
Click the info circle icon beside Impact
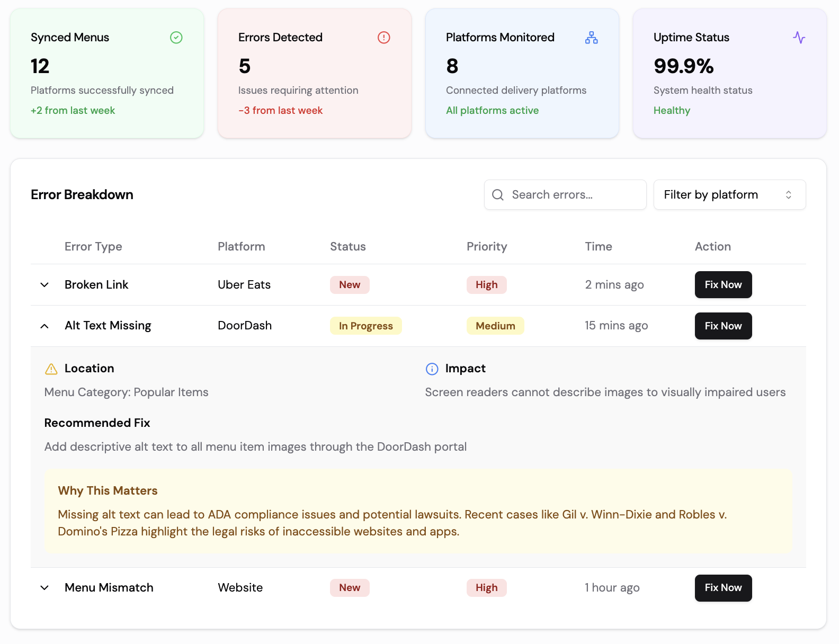click(x=432, y=369)
